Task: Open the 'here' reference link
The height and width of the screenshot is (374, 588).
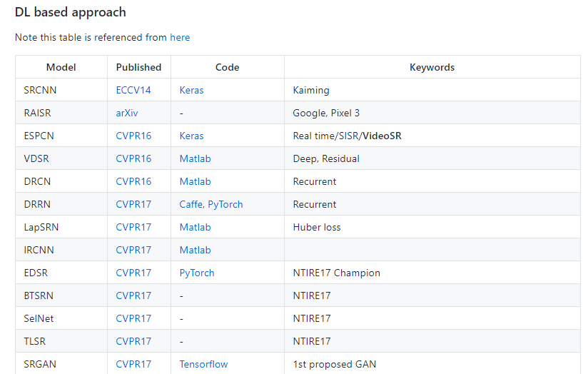Action: 180,37
